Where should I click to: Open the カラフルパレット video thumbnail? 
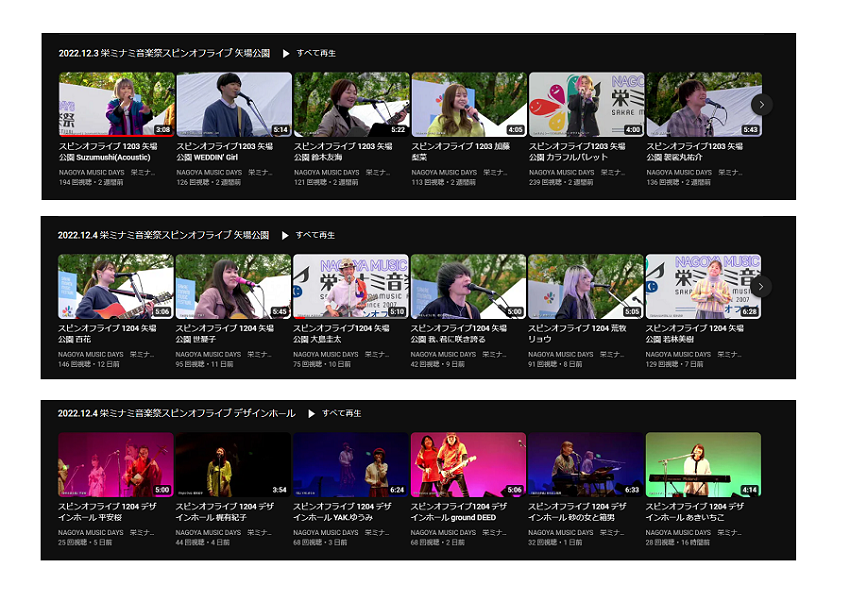click(x=586, y=104)
